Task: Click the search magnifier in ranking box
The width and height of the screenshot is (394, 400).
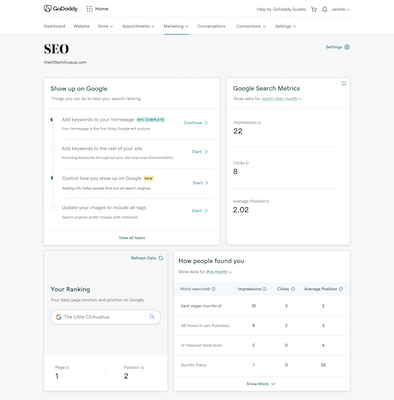Action: point(152,317)
